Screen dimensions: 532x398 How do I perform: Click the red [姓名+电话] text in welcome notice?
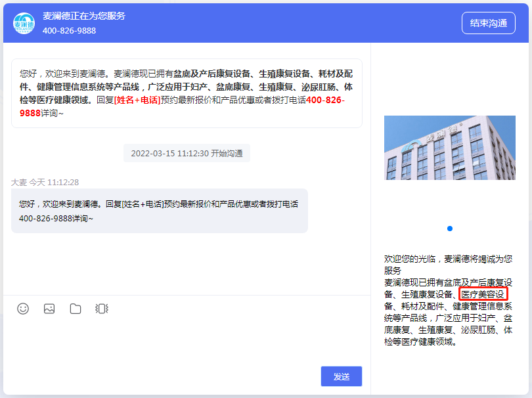coord(137,100)
